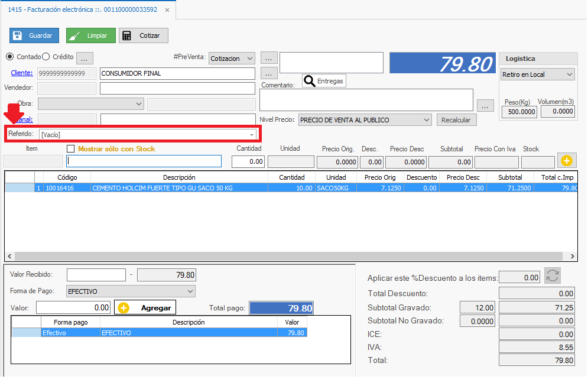588x389 pixels.
Task: Click refresh icon next to discount percent
Action: coord(553,276)
